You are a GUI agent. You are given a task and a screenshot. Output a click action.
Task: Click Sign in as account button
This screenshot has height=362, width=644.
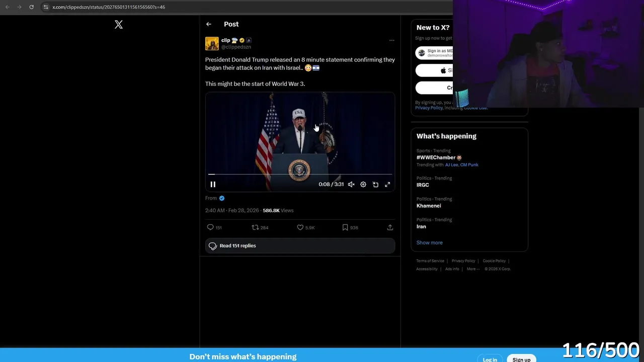[x=434, y=53]
